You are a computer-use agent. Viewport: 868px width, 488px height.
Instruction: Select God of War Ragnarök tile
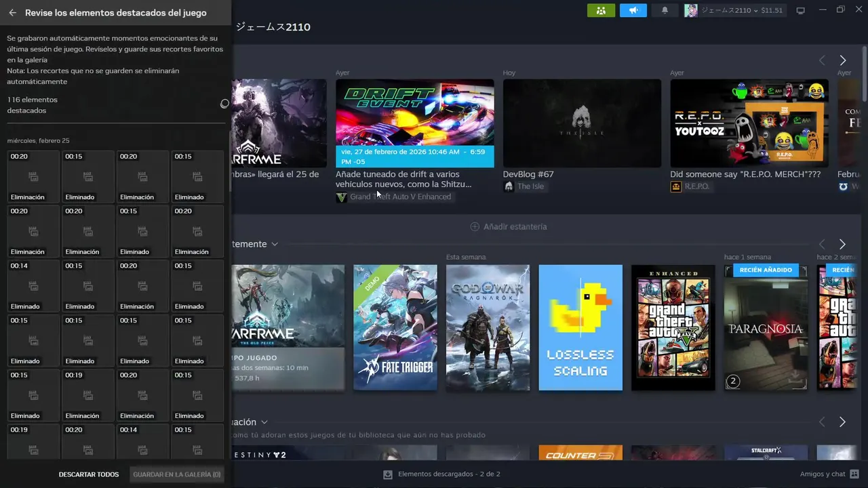pos(488,327)
